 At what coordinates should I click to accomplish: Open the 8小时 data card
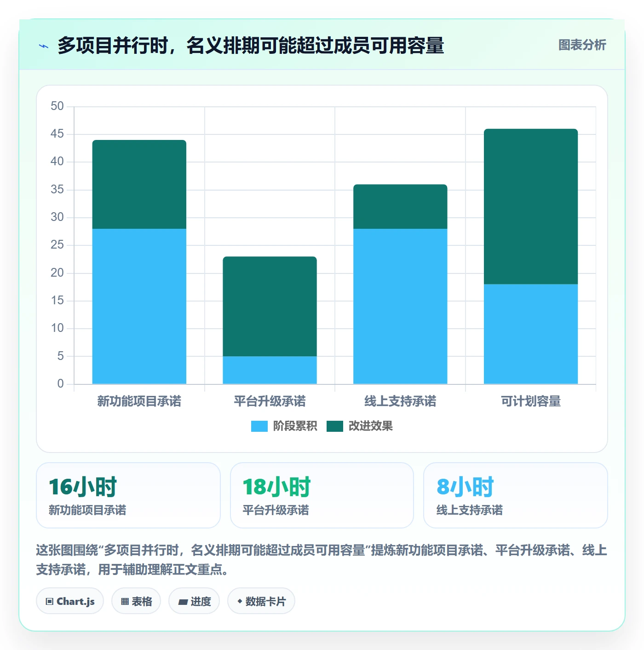516,495
